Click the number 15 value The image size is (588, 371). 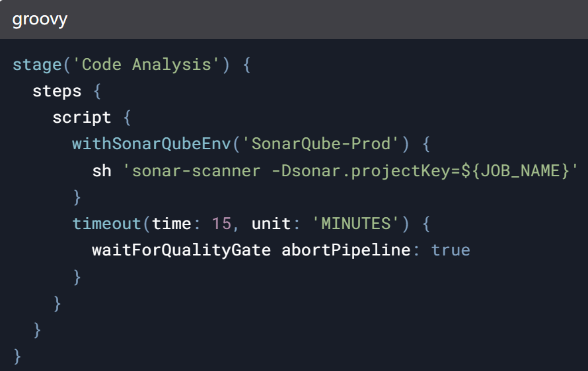221,224
